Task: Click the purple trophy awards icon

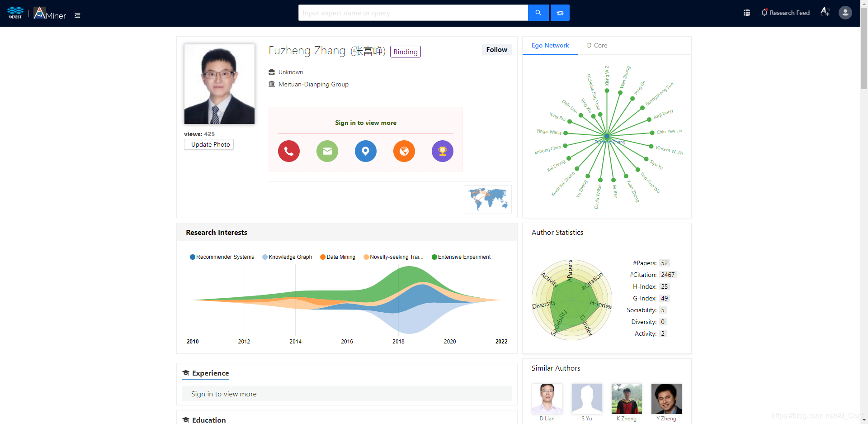Action: point(443,151)
